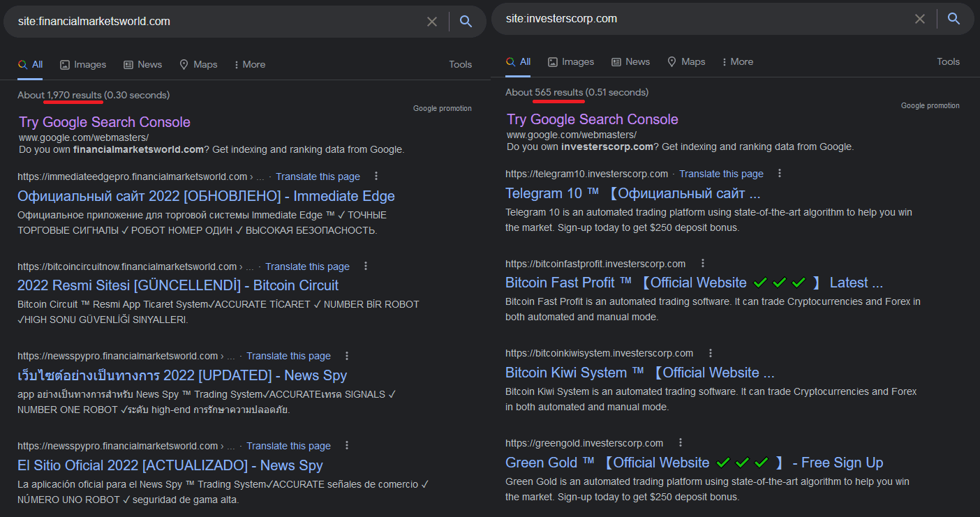Screen dimensions: 980x517
Task: Open options for Immediate Edge result
Action: [376, 177]
